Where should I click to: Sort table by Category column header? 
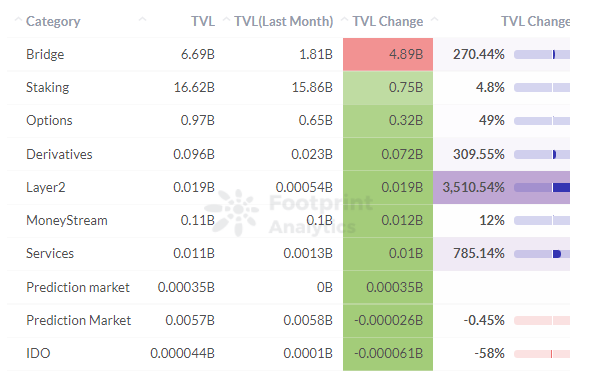pyautogui.click(x=53, y=21)
